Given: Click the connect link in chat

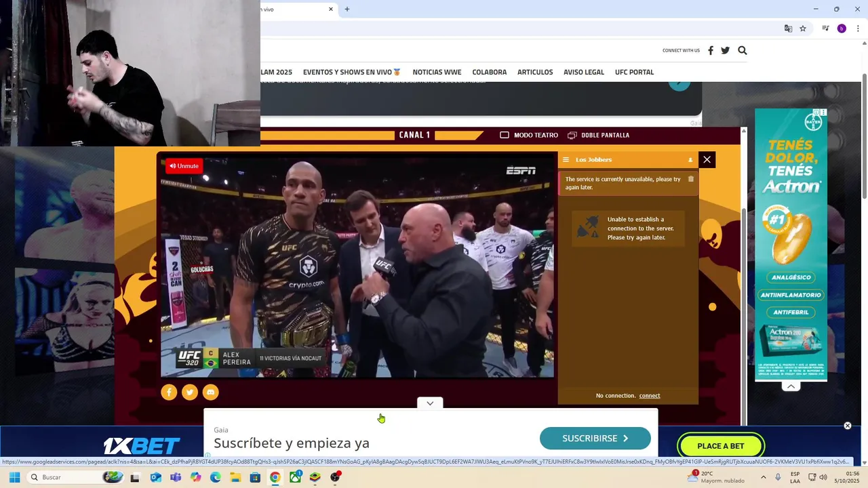Looking at the screenshot, I should 650,396.
